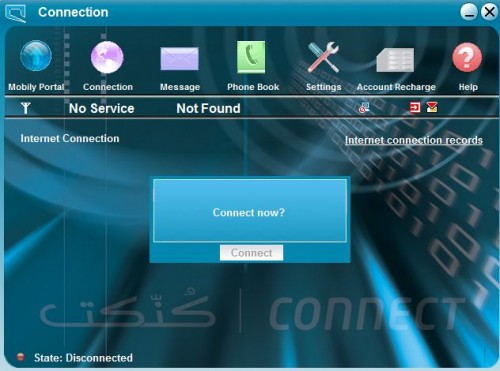Click the signal antenna icon
The height and width of the screenshot is (371, 500).
click(x=26, y=108)
